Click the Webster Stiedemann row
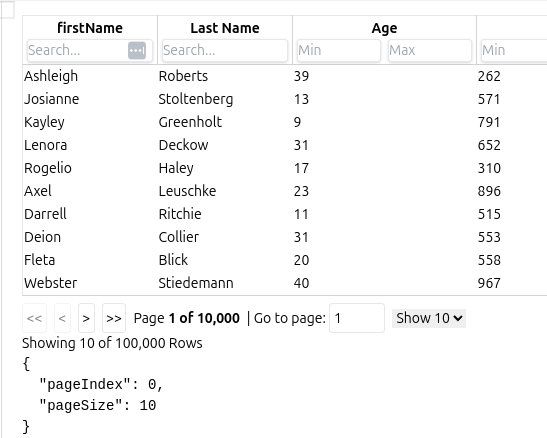Screen dimensions: 547x438 [285, 283]
